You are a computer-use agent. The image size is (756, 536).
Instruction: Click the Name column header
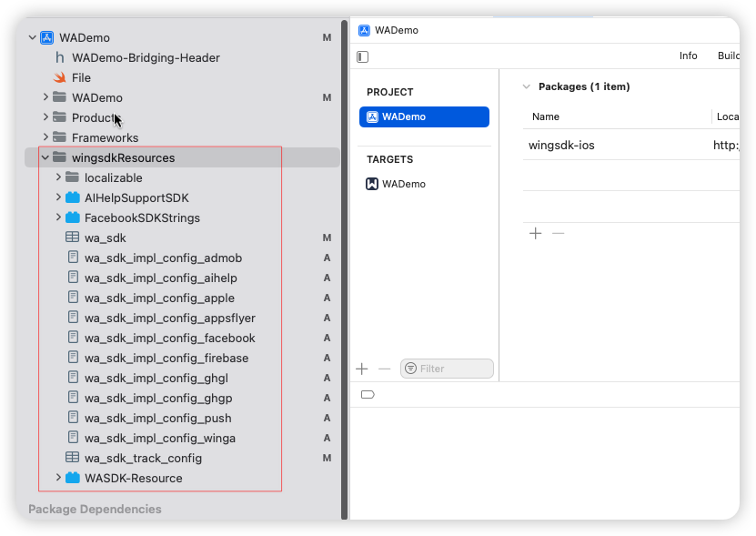tap(546, 116)
